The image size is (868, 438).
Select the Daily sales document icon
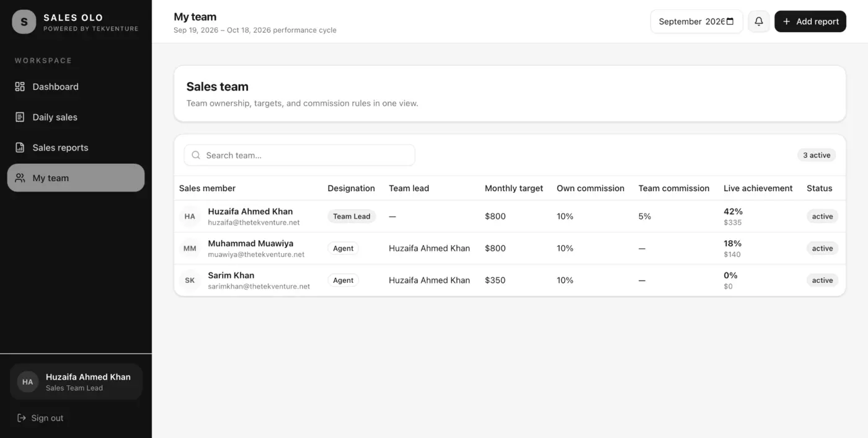tap(20, 117)
